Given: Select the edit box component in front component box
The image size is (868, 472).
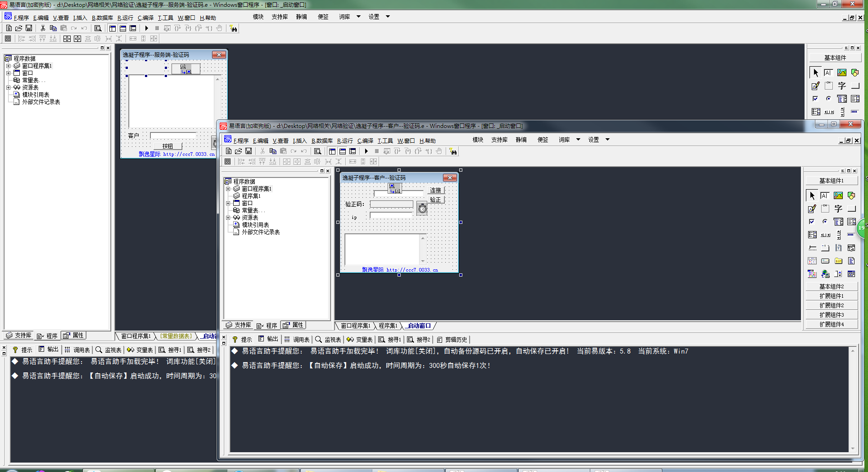Looking at the screenshot, I should coord(825,195).
